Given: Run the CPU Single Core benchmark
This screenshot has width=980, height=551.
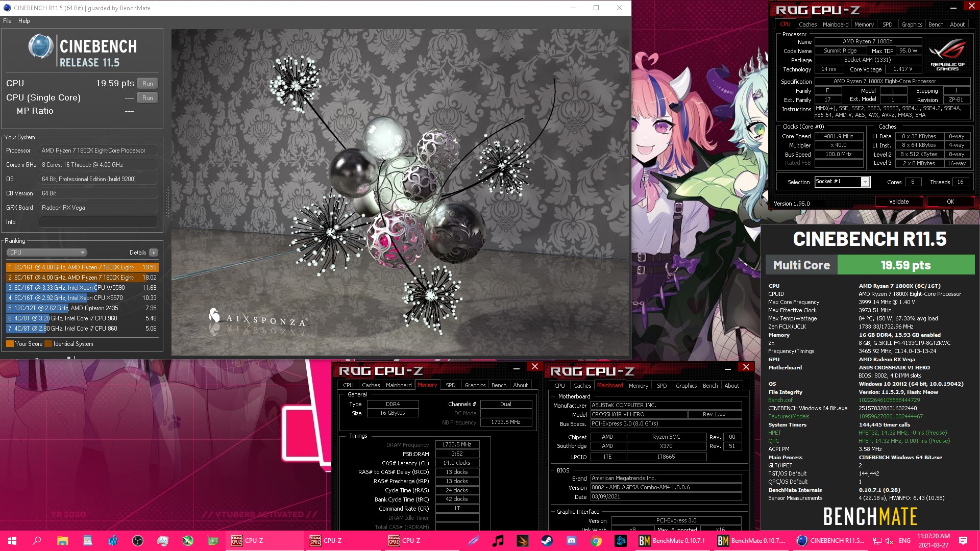Looking at the screenshot, I should click(148, 97).
